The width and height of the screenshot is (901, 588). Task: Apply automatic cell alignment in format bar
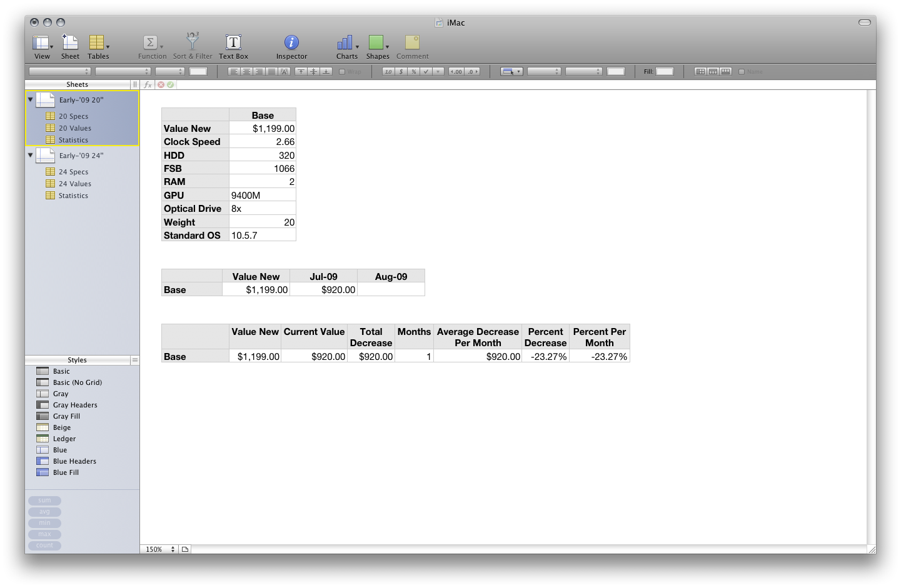284,71
